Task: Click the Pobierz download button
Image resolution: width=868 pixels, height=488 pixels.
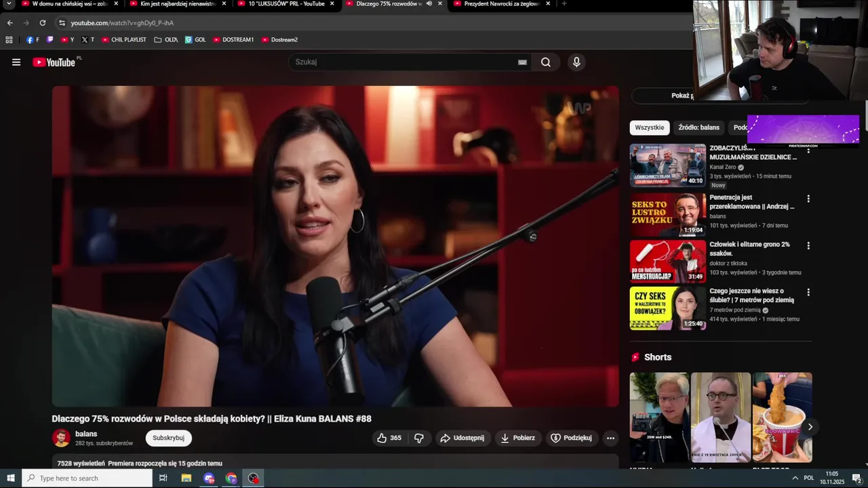Action: click(517, 438)
